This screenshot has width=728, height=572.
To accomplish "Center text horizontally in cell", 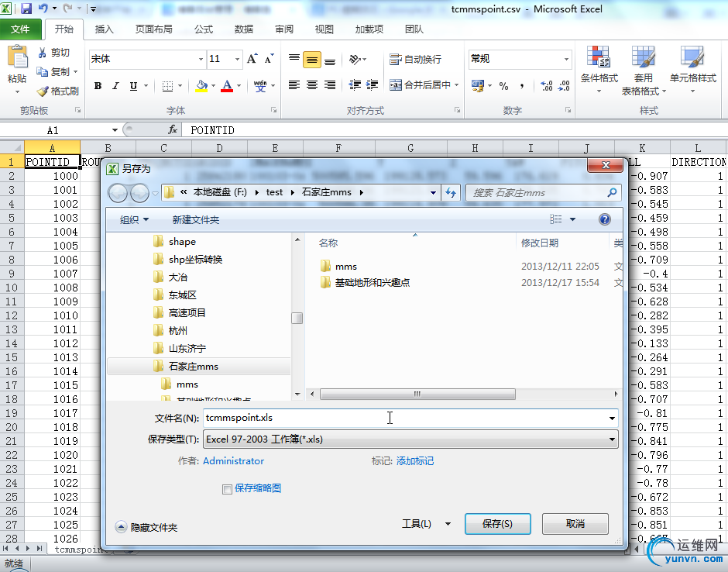I will [x=312, y=85].
